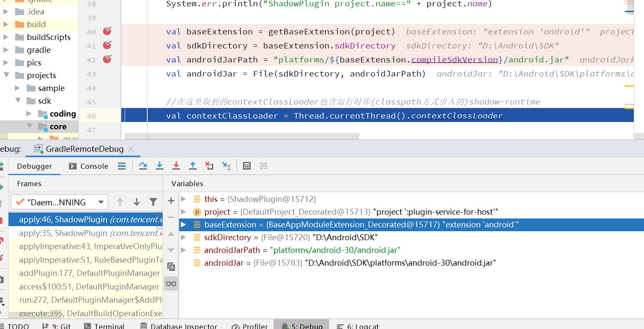Image resolution: width=644 pixels, height=329 pixels.
Task: Expand the baseExtension variable entry
Action: click(183, 224)
